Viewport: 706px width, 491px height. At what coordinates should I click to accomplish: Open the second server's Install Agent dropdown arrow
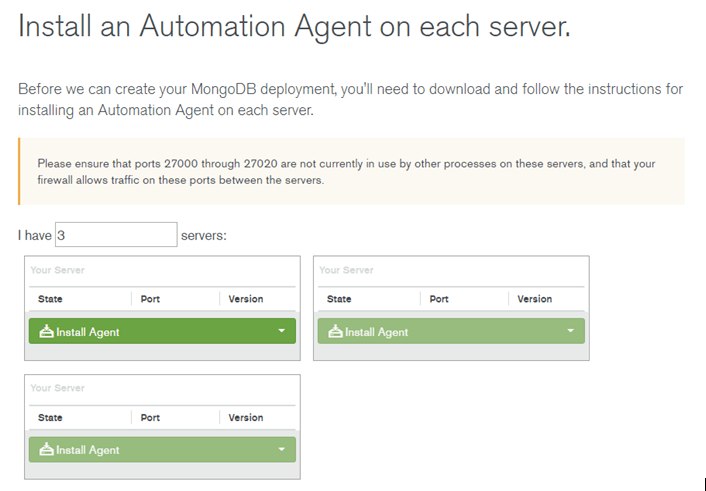coord(570,331)
